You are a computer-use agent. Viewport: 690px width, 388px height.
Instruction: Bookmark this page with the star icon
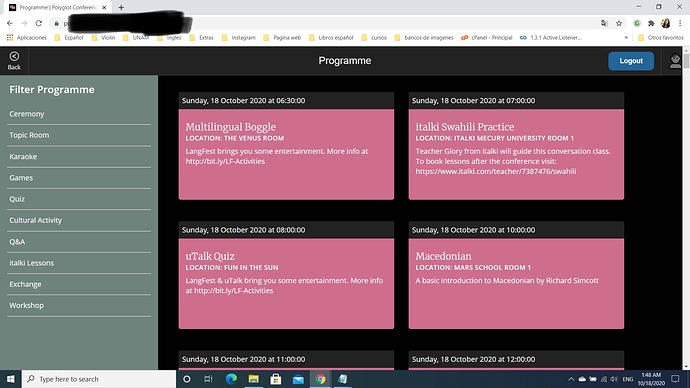pos(619,23)
